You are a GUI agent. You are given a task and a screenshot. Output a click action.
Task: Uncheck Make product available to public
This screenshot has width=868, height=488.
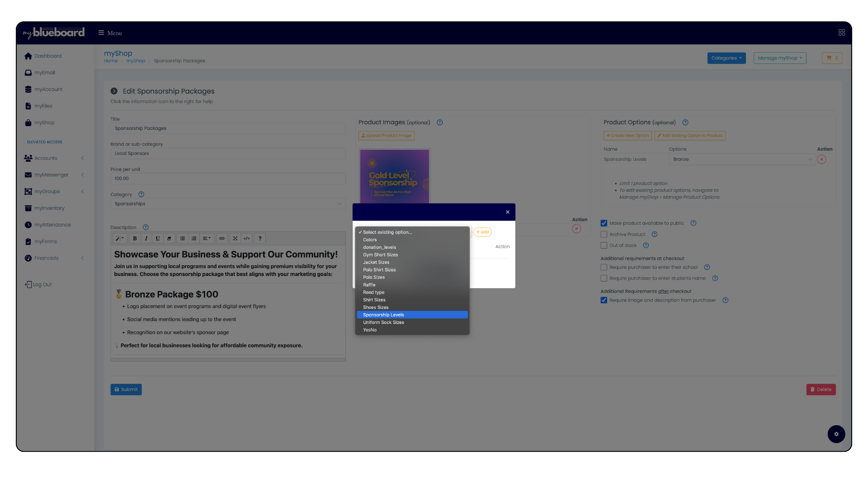point(604,223)
